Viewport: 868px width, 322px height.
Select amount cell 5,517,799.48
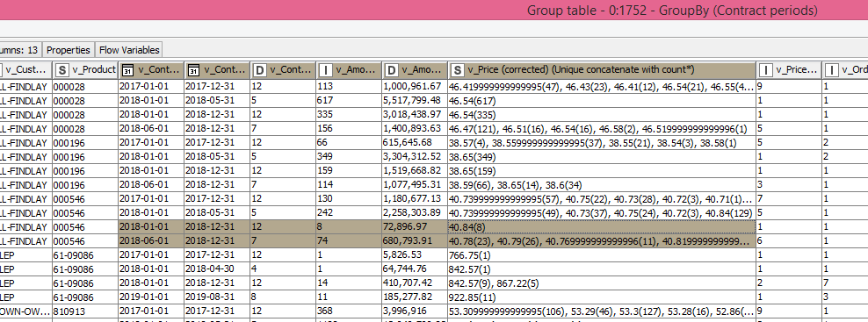(x=415, y=100)
